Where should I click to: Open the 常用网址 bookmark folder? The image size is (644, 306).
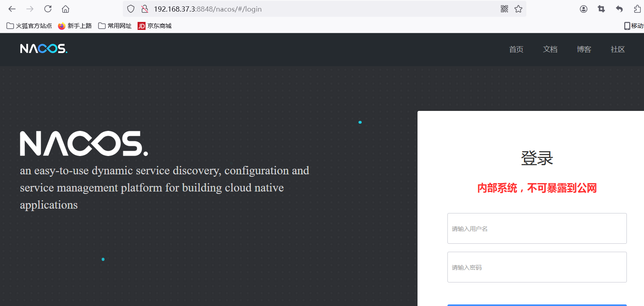[115, 26]
